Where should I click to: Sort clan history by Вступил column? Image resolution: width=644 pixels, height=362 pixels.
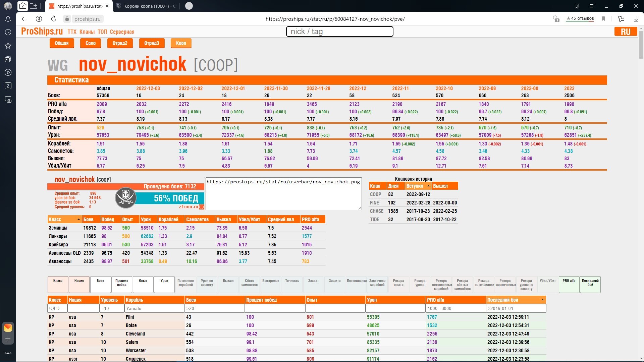click(418, 186)
